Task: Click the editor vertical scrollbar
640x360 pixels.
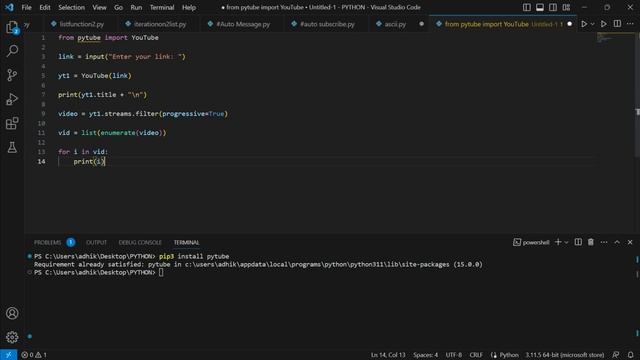Action: point(637,95)
